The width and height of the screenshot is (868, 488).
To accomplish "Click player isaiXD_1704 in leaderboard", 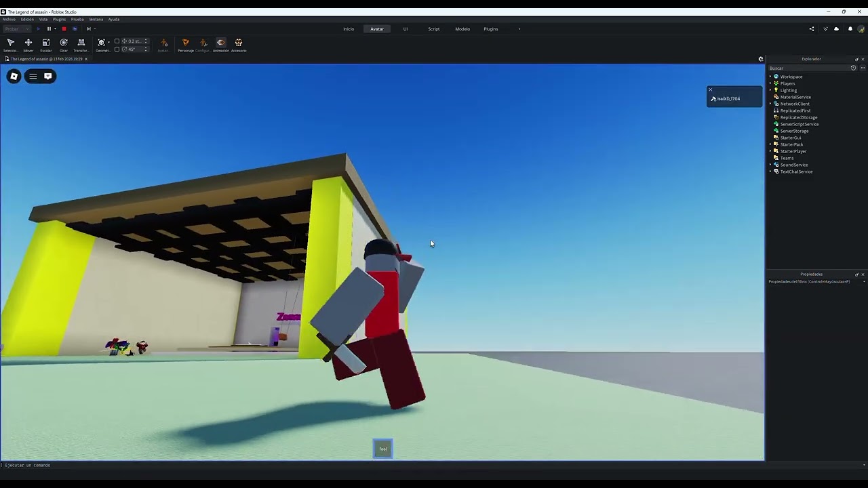I will click(x=734, y=98).
